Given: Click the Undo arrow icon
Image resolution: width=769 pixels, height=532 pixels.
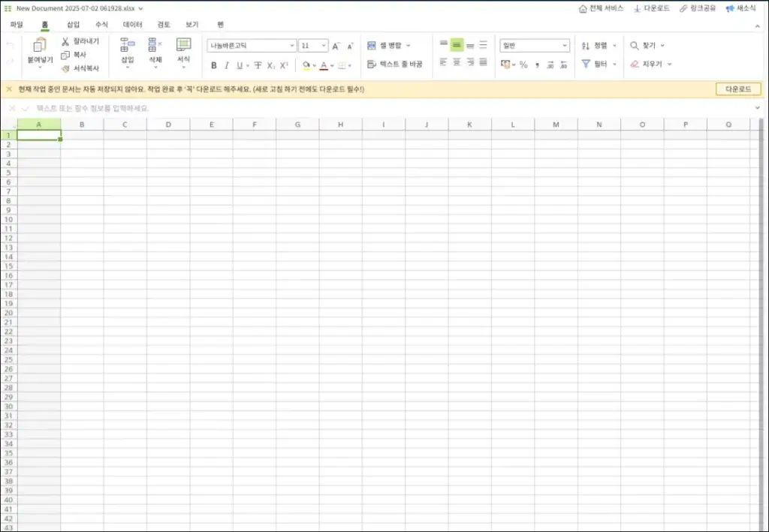Looking at the screenshot, I should (10, 46).
